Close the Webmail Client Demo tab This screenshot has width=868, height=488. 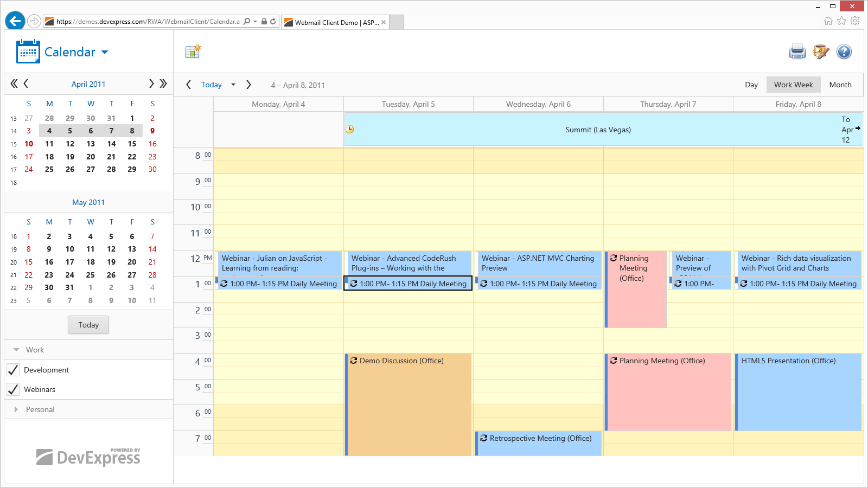tap(384, 22)
